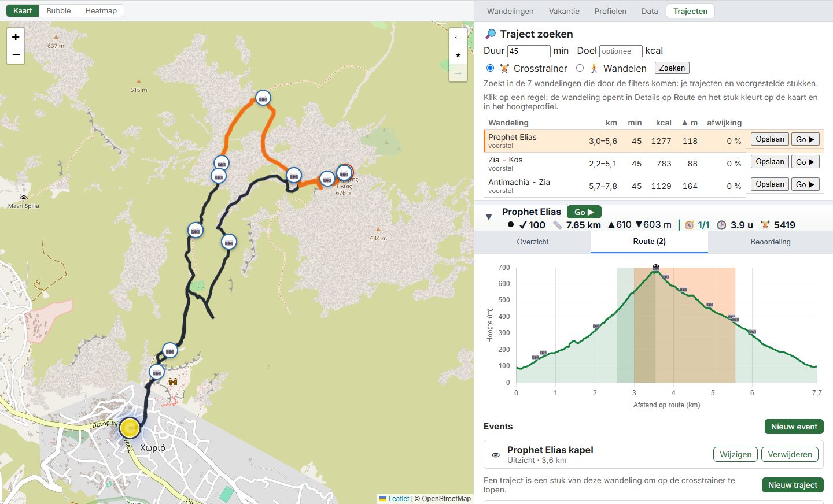Select the yellow start marker at Χωριό
833x504 pixels.
130,428
